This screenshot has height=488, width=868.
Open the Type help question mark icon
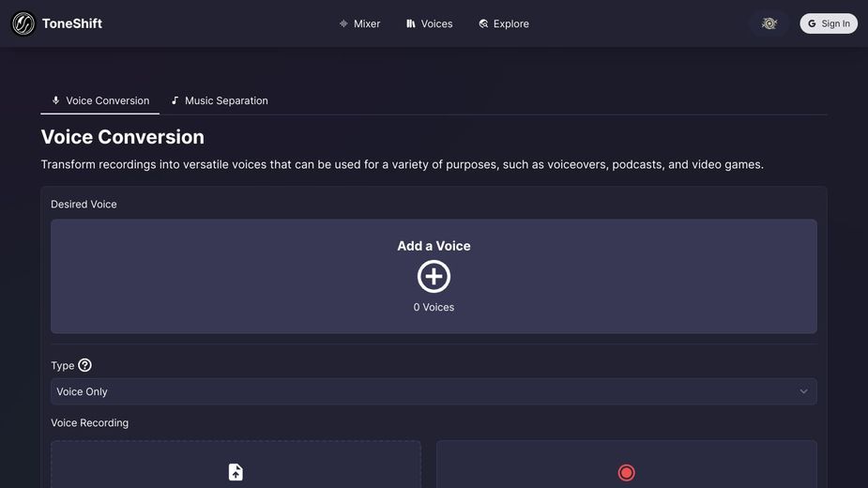[84, 365]
